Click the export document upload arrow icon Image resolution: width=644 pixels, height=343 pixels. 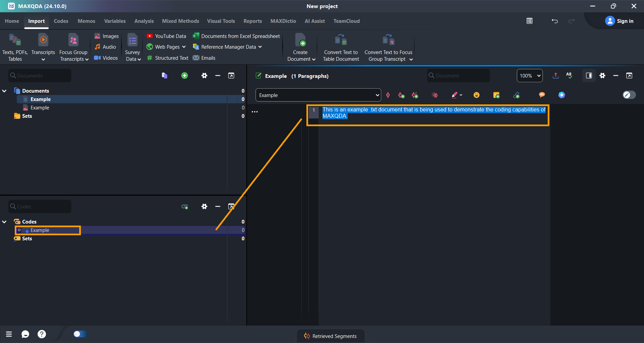point(555,76)
